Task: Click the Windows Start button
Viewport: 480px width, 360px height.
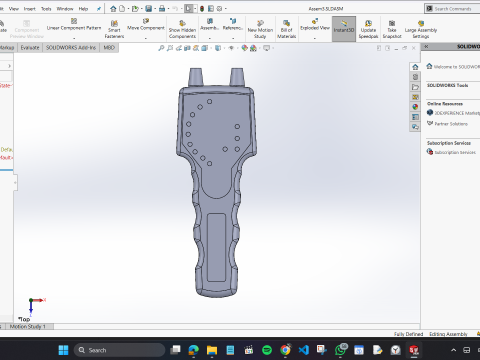Action: pos(63,350)
